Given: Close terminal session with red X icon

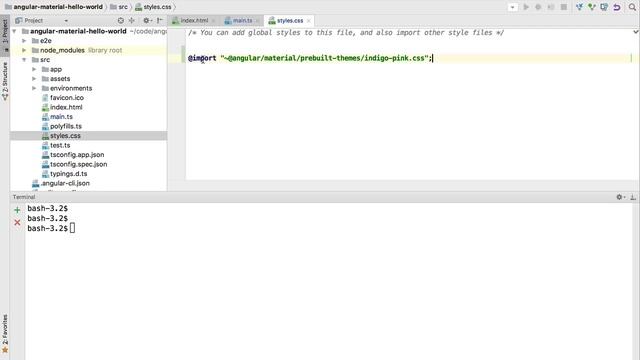Looking at the screenshot, I should (x=17, y=222).
